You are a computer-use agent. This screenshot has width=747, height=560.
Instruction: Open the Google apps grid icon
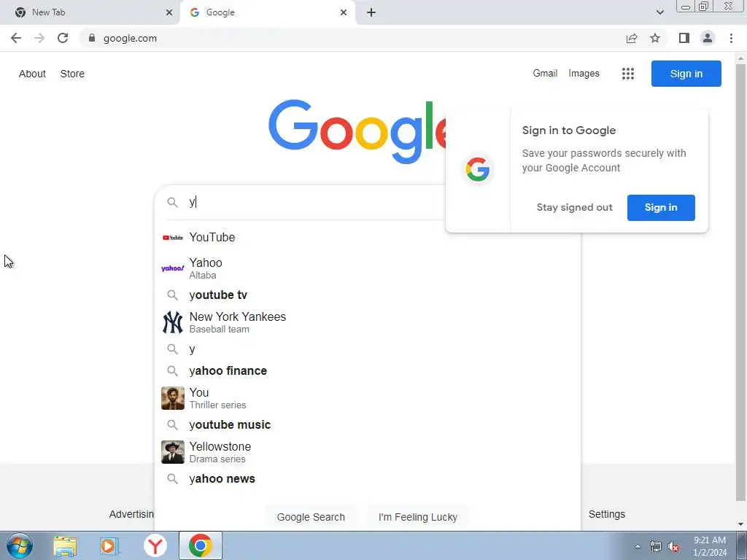click(x=628, y=74)
